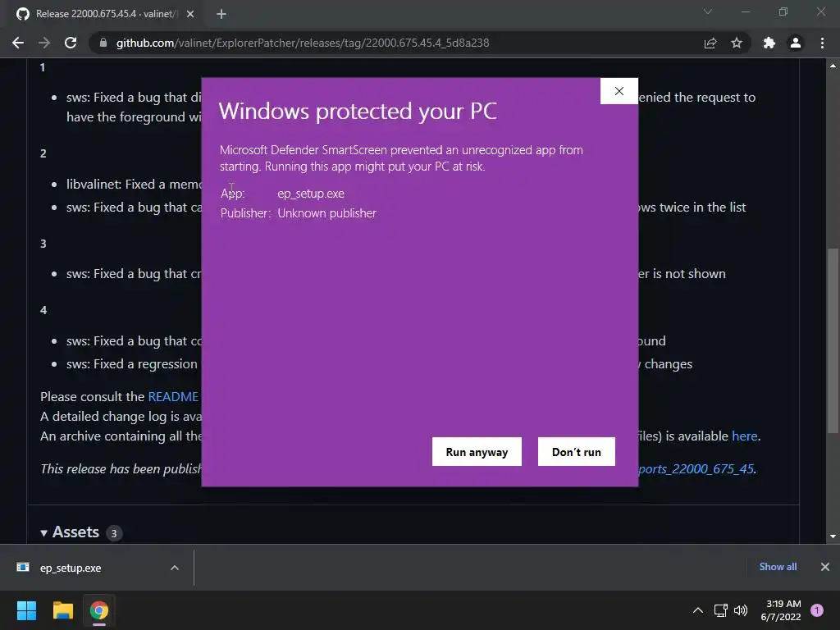The width and height of the screenshot is (840, 630).
Task: Collapse the Assets section
Action: (44, 533)
